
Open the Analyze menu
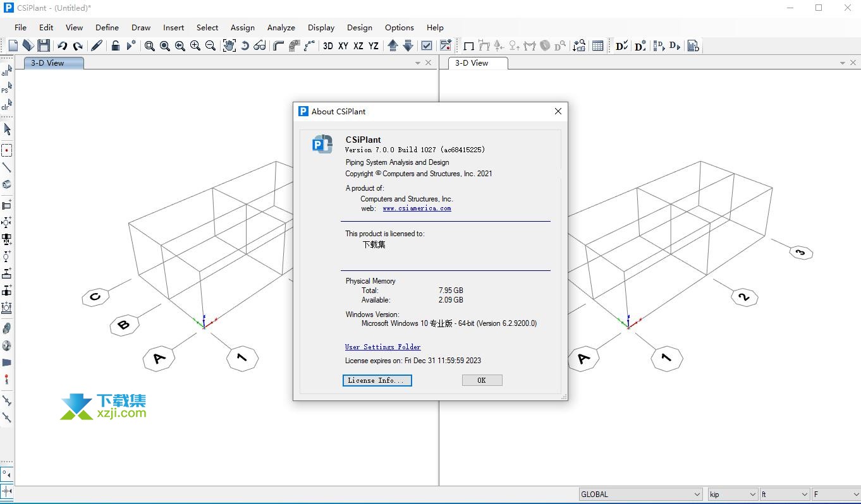[x=281, y=27]
